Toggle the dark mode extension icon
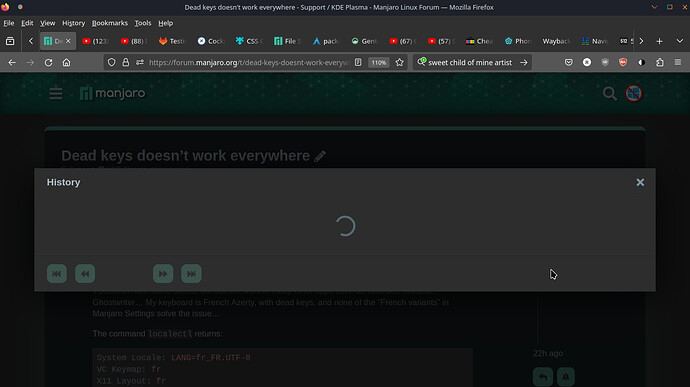This screenshot has height=387, width=690. tap(642, 63)
